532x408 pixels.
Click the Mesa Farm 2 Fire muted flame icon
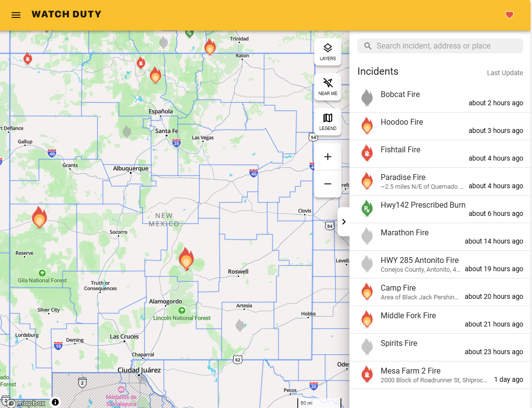[x=367, y=374]
